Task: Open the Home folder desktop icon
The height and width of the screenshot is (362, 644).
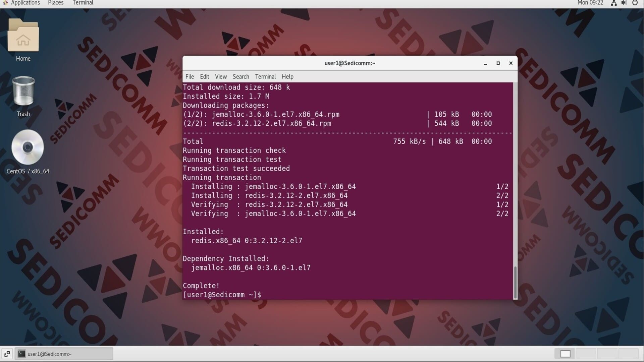Action: click(23, 36)
